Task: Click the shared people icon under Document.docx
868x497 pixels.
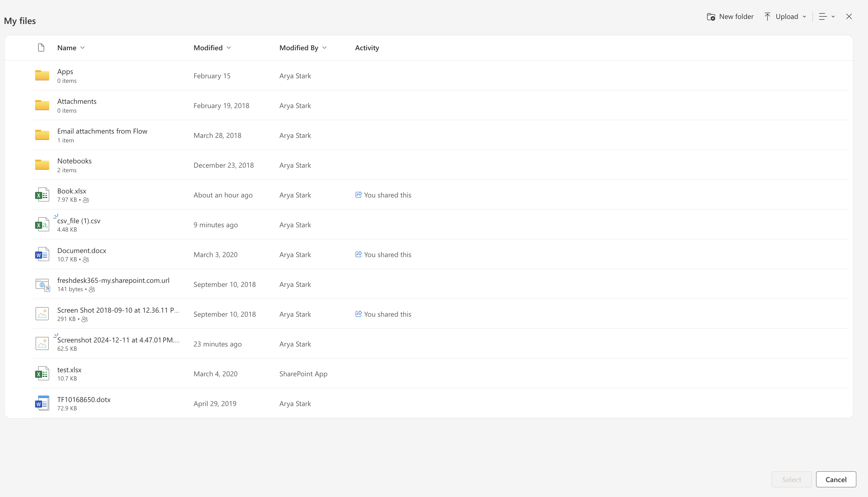Action: 86,260
